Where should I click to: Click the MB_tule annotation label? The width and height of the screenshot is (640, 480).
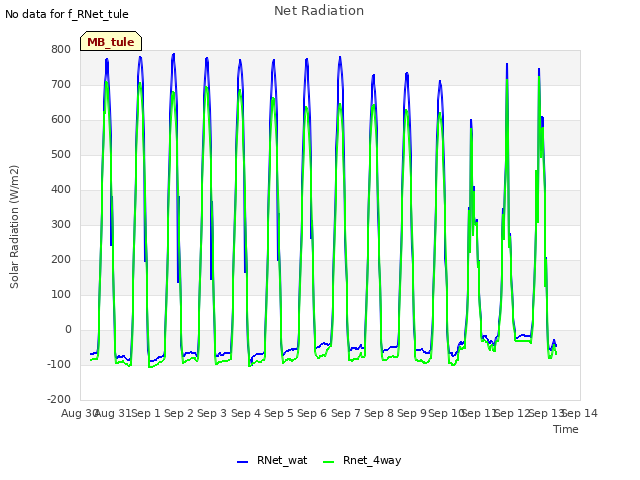point(111,41)
